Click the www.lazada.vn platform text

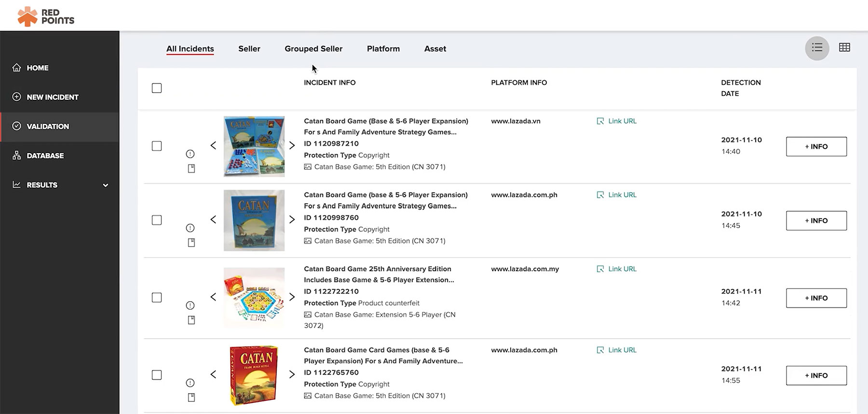[515, 121]
